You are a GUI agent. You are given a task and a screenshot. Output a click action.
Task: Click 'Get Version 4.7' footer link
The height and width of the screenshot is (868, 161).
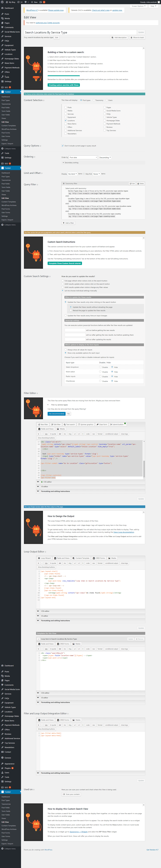tap(152, 850)
